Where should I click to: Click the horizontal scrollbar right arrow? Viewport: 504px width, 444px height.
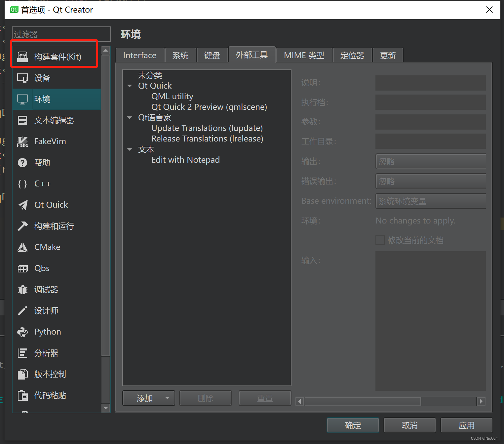point(481,401)
